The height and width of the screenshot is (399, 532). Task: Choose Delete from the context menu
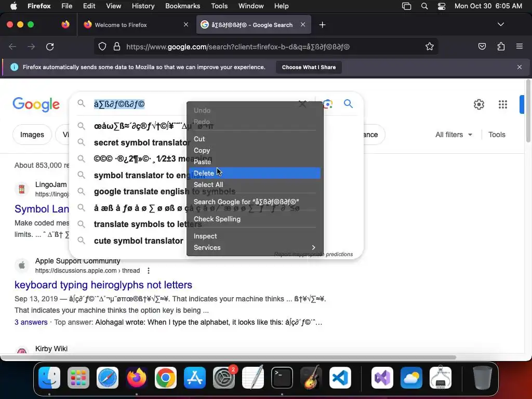click(x=255, y=173)
